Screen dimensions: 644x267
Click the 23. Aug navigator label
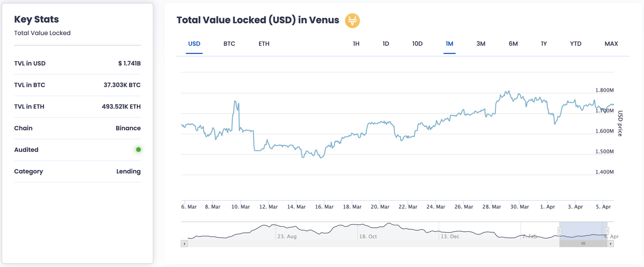287,236
